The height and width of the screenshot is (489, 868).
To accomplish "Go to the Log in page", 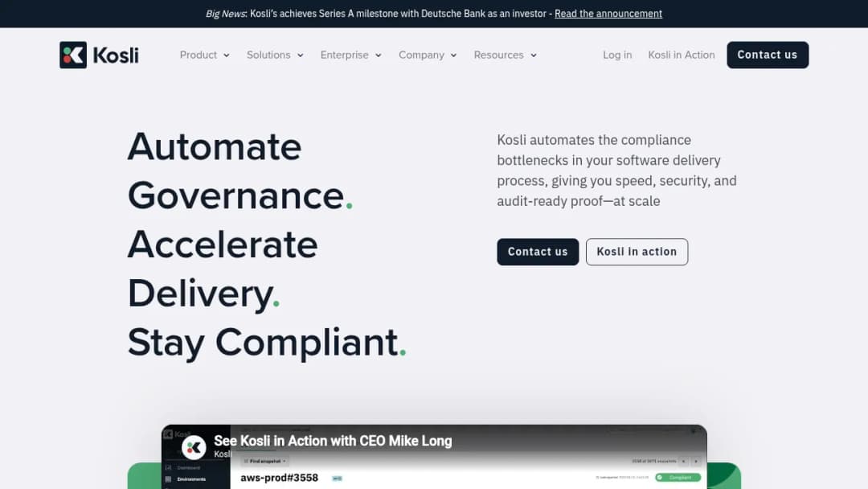I will [617, 55].
